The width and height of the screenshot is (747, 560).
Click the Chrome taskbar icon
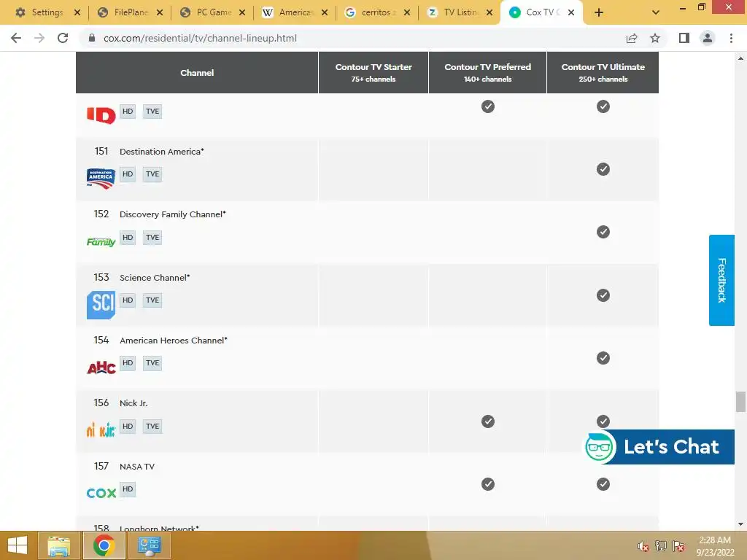pyautogui.click(x=104, y=545)
